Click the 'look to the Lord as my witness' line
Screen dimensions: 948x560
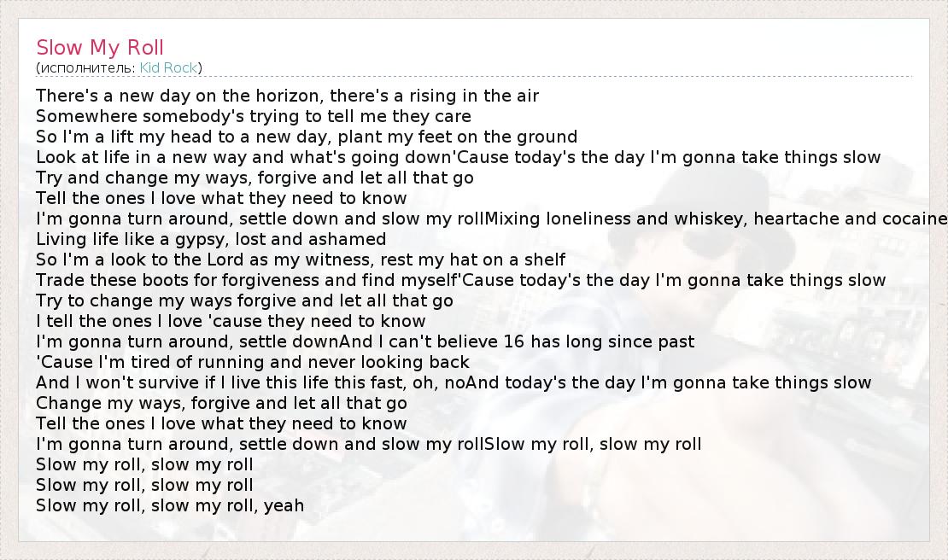tap(301, 260)
